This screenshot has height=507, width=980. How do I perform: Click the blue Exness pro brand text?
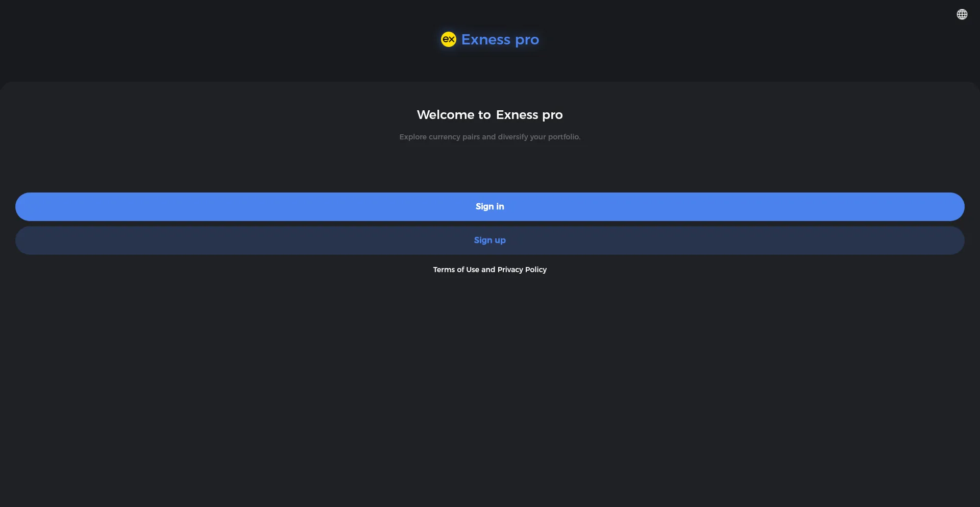tap(500, 40)
